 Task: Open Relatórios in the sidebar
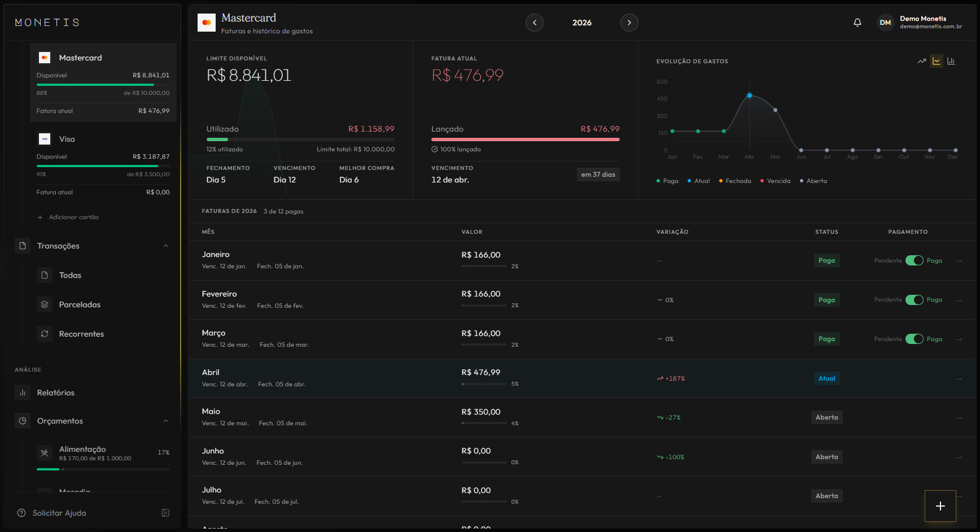click(x=55, y=393)
